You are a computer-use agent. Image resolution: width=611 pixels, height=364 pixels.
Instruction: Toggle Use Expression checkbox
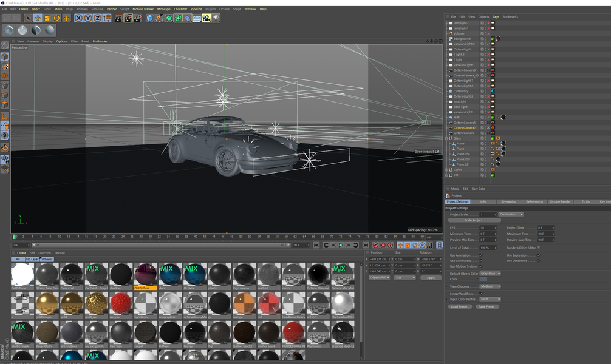(x=538, y=255)
